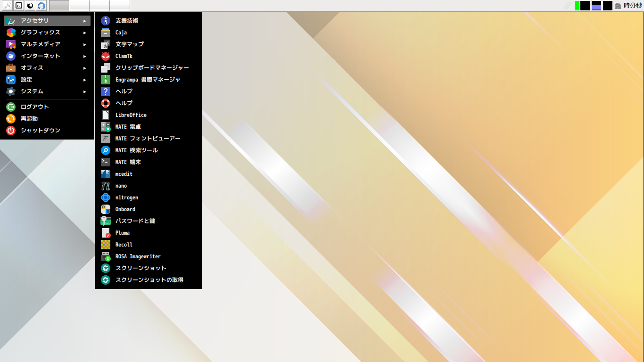This screenshot has height=362, width=644.
Task: Click 'パスワードと鍵' label
Action: [x=135, y=221]
